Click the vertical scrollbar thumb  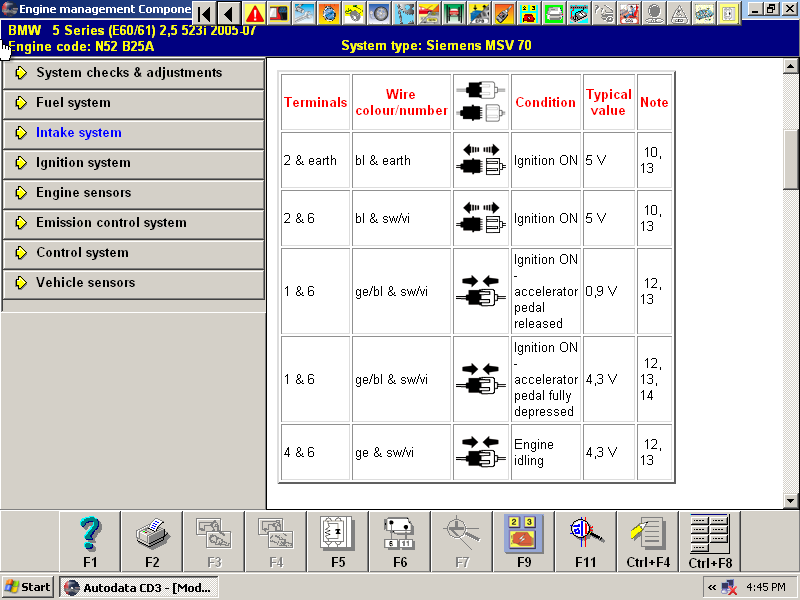[790, 159]
